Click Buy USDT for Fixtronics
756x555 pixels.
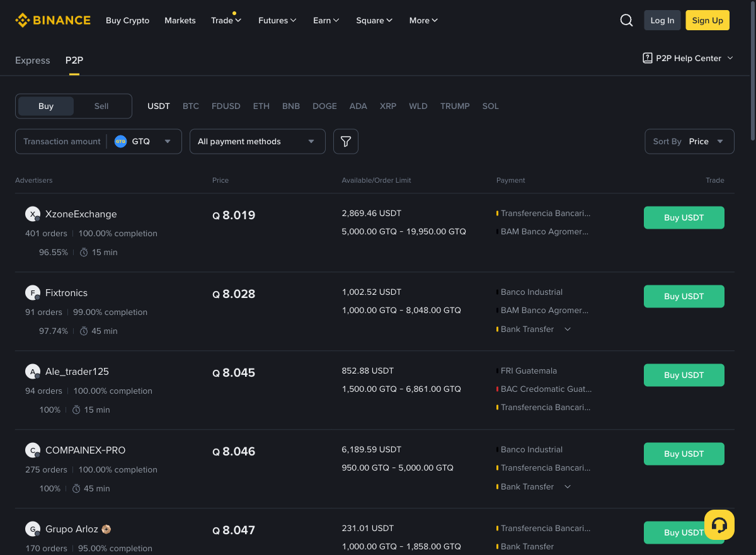[x=684, y=297]
